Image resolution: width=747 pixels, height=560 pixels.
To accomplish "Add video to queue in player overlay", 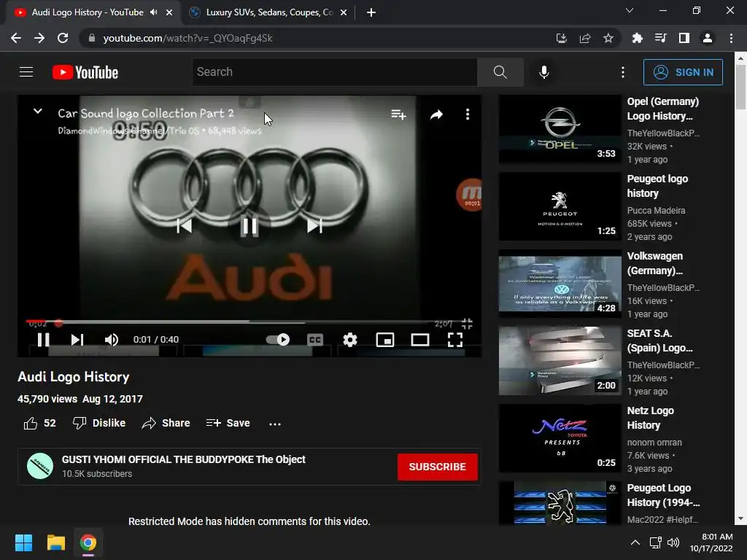I will pos(398,114).
